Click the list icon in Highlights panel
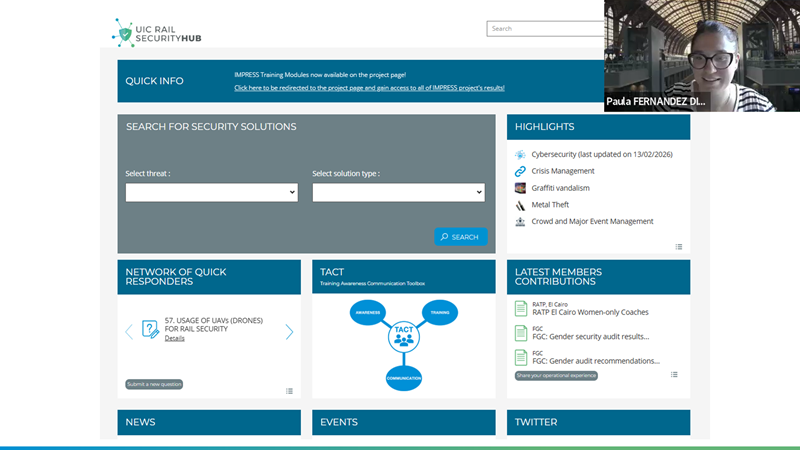The image size is (800, 450). point(679,247)
